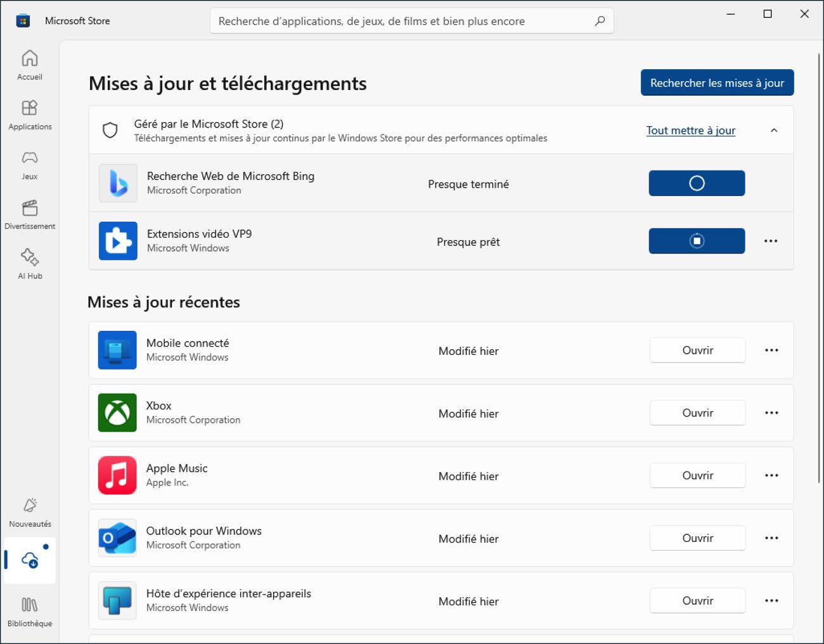Open Outlook pour Windows with Ouvrir

tap(697, 538)
